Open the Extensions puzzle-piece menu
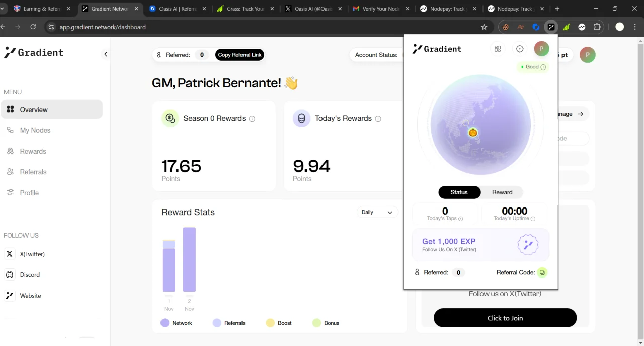The image size is (644, 346). pos(597,27)
